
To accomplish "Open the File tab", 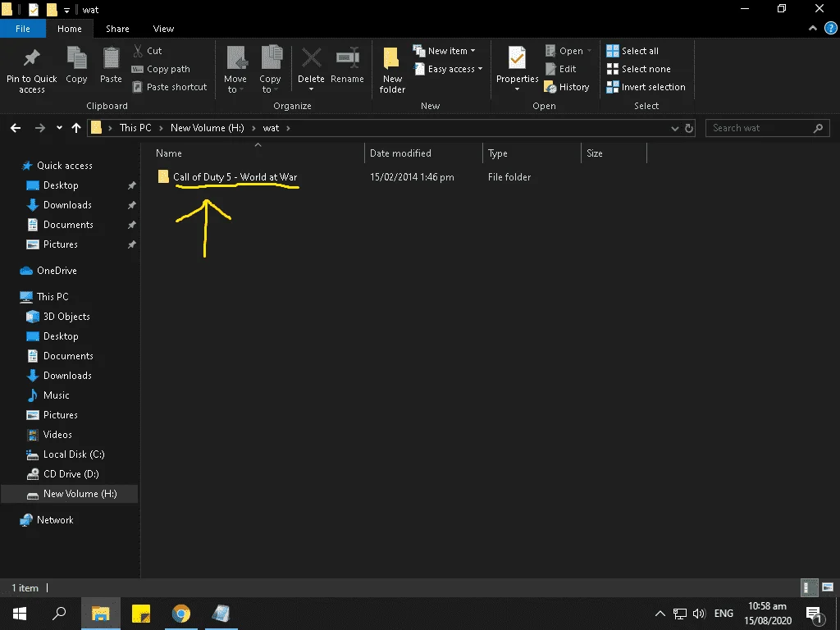I will [23, 29].
